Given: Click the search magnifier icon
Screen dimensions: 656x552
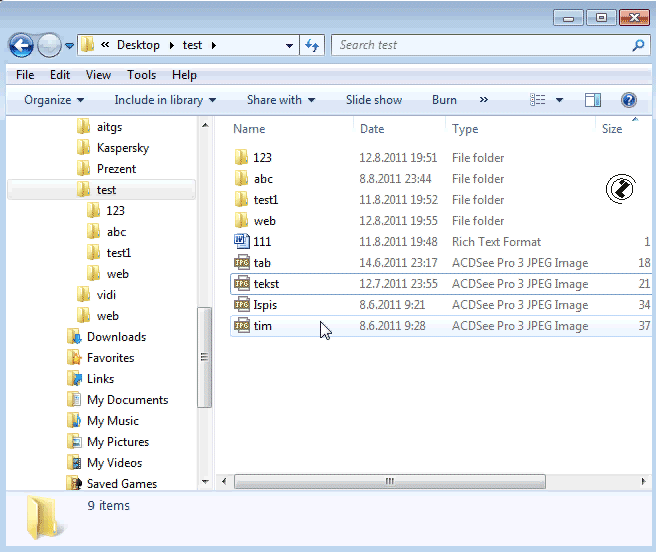Looking at the screenshot, I should click(x=638, y=45).
